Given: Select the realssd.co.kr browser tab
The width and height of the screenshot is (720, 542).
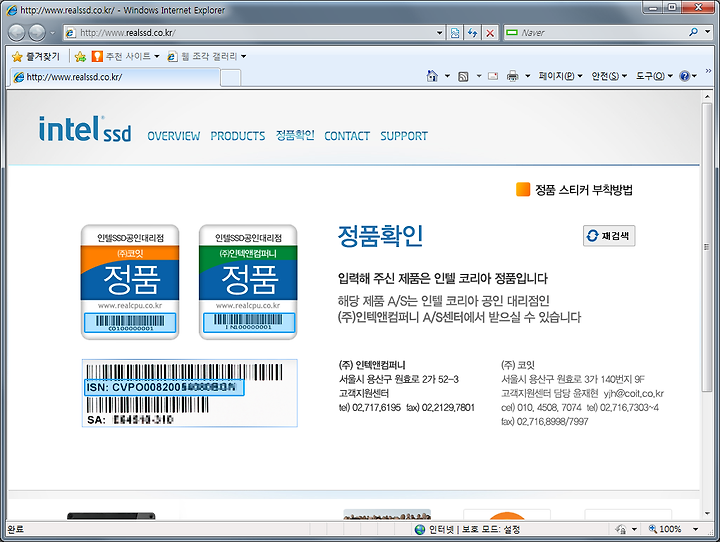Looking at the screenshot, I should [115, 77].
